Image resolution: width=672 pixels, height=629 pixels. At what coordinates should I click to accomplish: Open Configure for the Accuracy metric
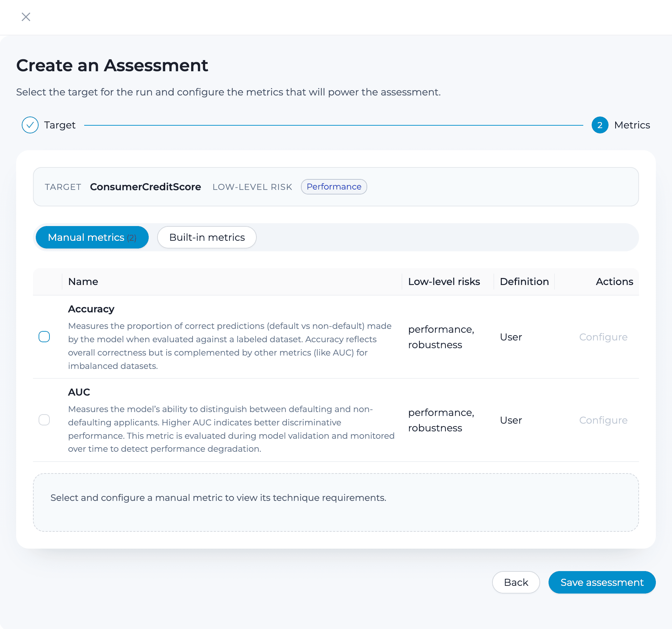pyautogui.click(x=603, y=337)
